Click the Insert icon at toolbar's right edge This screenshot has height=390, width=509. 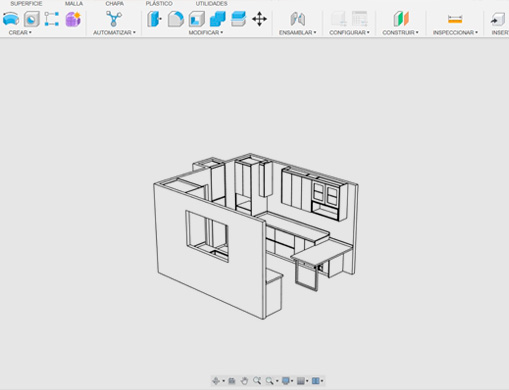498,19
